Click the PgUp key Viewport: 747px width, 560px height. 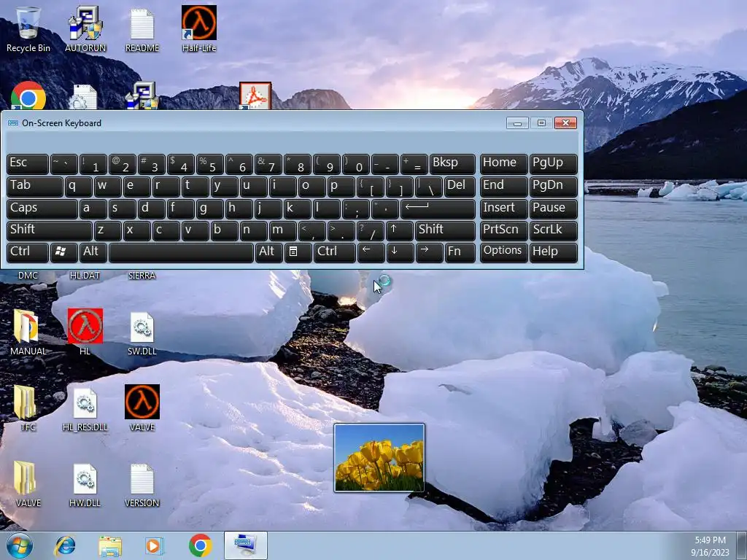pyautogui.click(x=554, y=164)
